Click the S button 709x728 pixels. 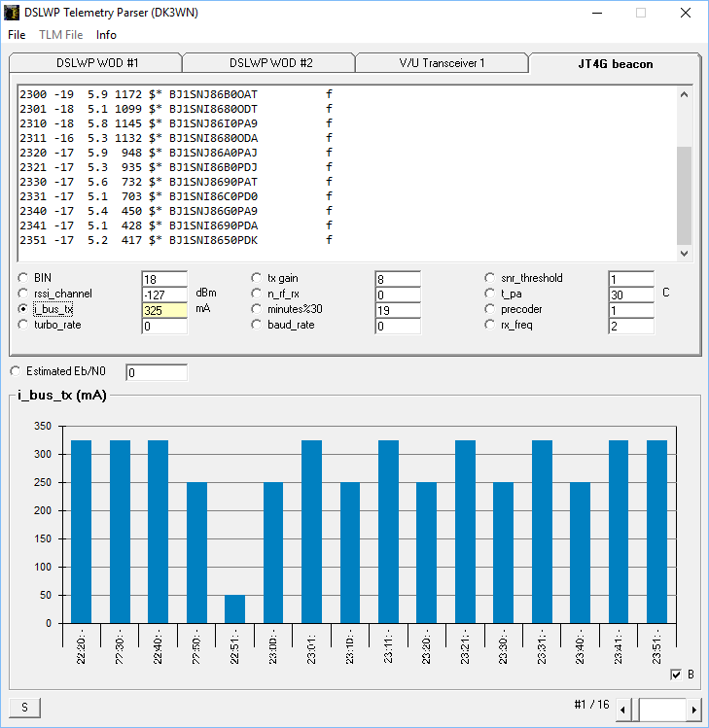click(x=24, y=708)
